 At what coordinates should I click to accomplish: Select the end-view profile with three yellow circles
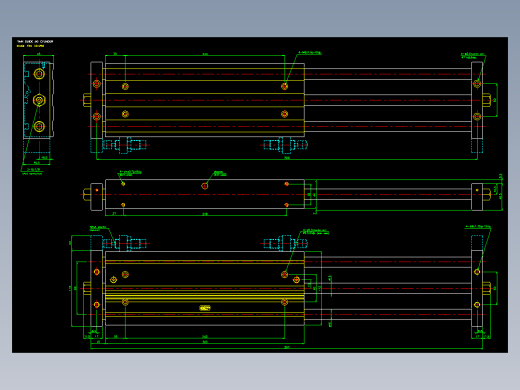pos(38,100)
